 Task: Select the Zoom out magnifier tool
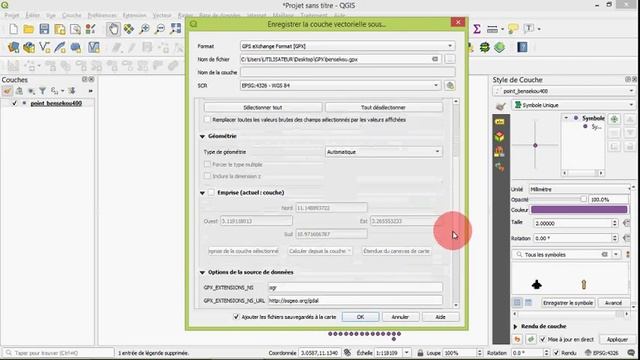[x=160, y=29]
